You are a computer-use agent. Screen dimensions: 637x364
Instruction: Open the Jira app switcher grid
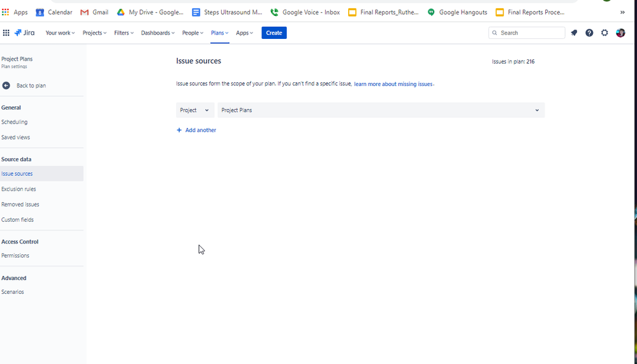[x=6, y=33]
